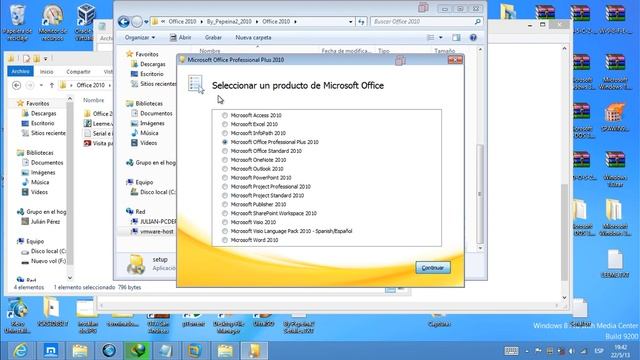This screenshot has width=640, height=360.
Task: Switch to Inicio tab in back Explorer
Action: [x=47, y=71]
